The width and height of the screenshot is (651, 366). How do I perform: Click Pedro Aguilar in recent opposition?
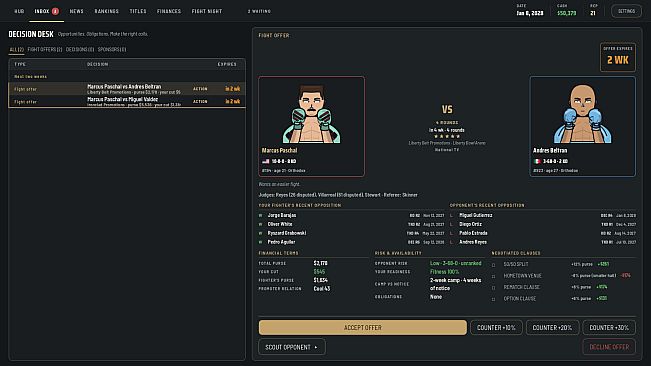pyautogui.click(x=281, y=242)
